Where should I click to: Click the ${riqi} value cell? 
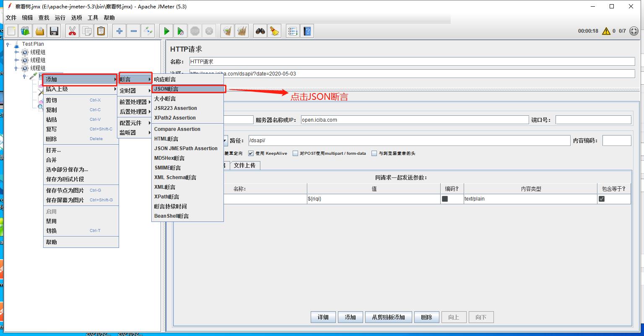coord(374,199)
